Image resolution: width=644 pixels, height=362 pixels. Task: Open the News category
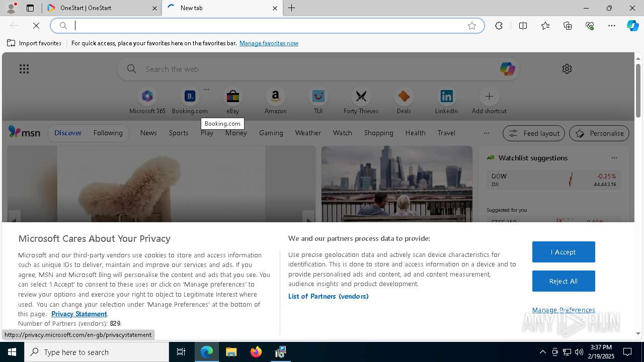148,133
